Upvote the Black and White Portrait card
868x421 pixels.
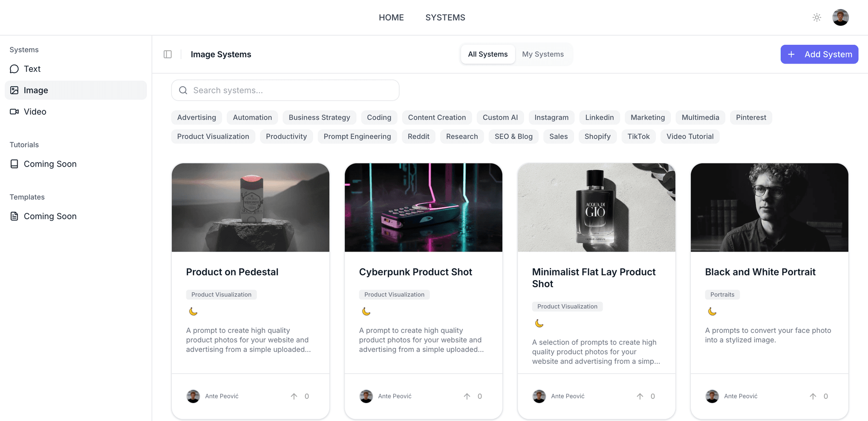pos(813,396)
